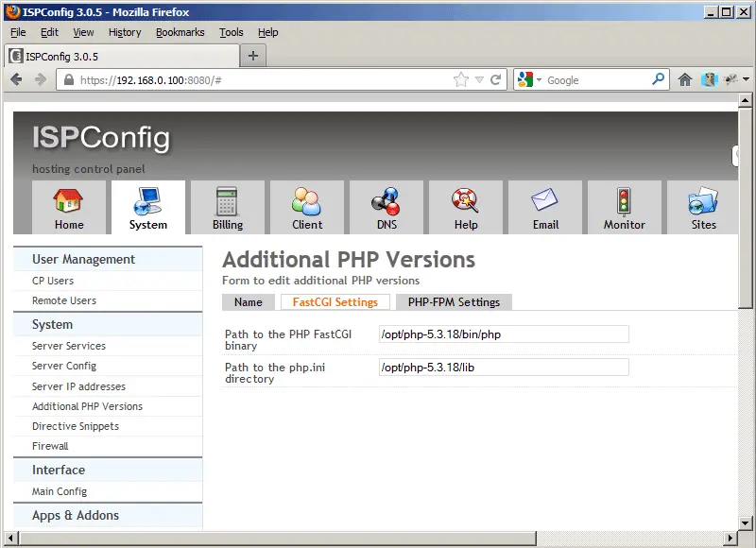Open Server Services link
This screenshot has height=548, width=756.
[x=68, y=346]
